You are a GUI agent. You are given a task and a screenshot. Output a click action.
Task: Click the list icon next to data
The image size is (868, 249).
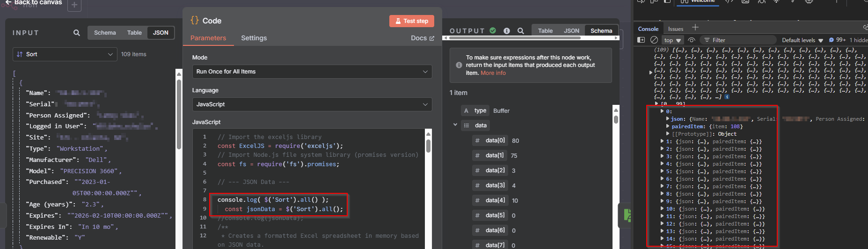pos(466,125)
